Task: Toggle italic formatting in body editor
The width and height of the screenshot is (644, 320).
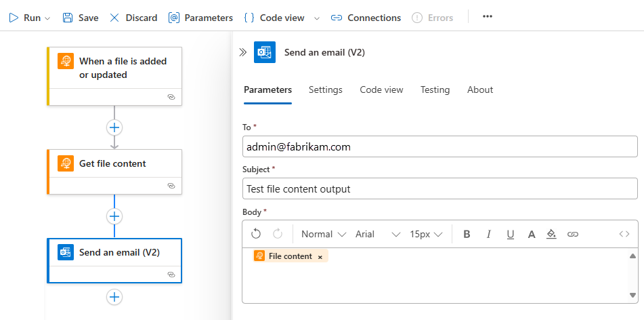Action: pyautogui.click(x=488, y=234)
